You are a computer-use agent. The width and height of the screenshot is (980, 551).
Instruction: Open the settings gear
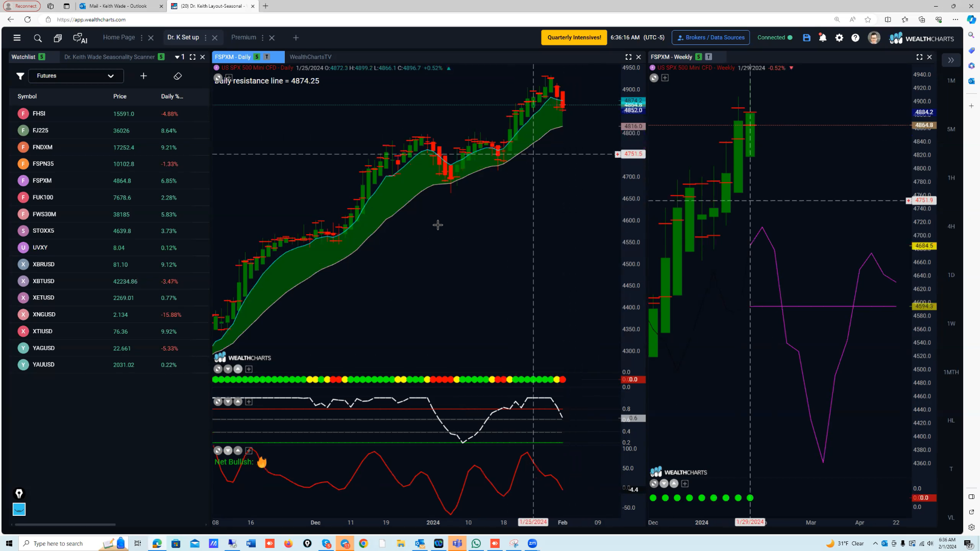[839, 38]
